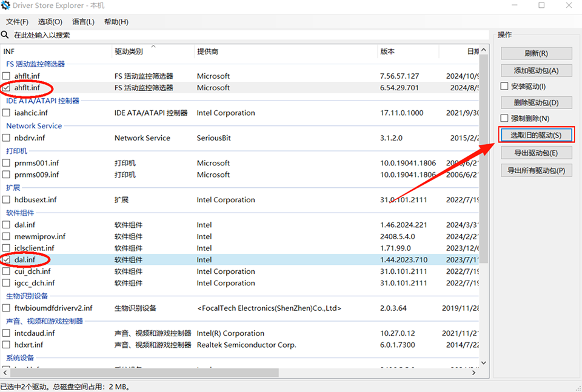Collapse the 扩展 group header
Image resolution: width=582 pixels, height=392 pixels.
pos(13,188)
